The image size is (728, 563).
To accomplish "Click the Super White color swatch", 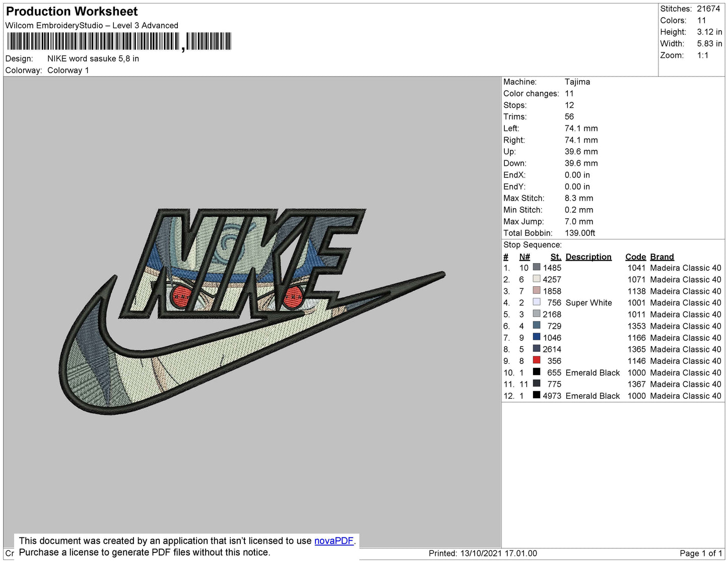I will [x=537, y=302].
